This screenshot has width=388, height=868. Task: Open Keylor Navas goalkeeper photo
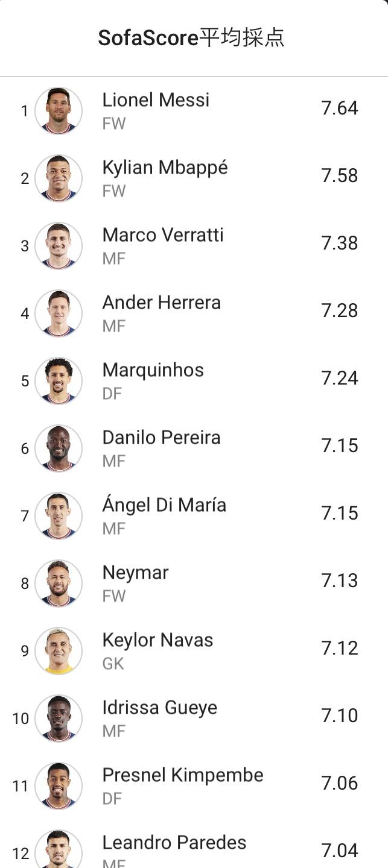point(59,650)
